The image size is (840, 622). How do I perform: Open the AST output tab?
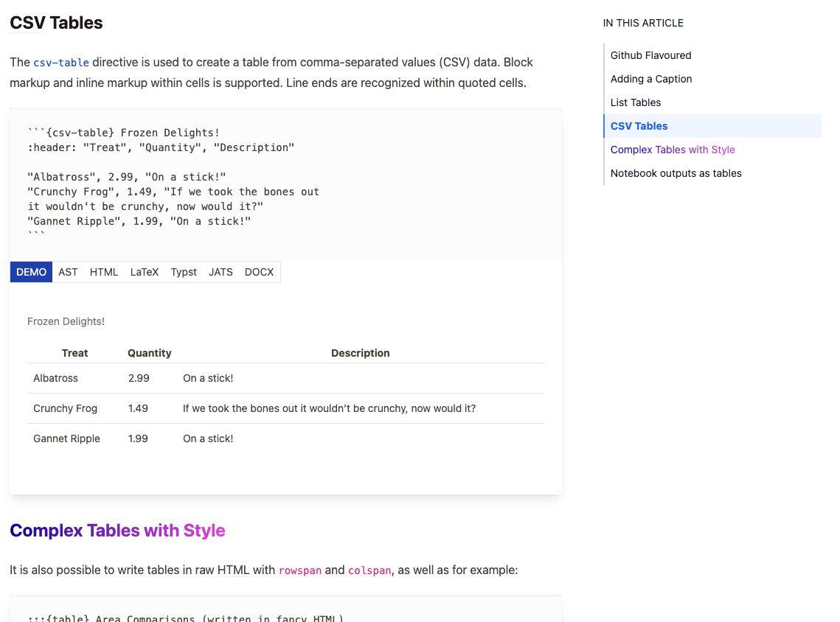[68, 272]
